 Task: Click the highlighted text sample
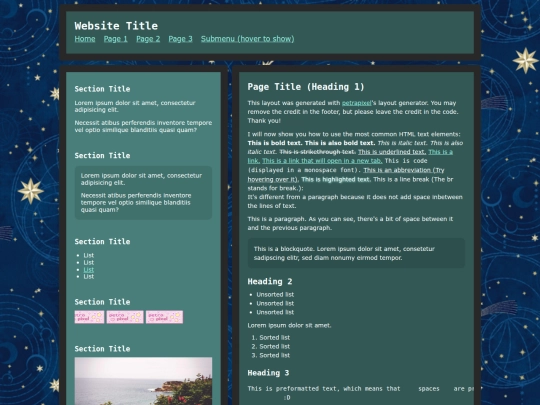(x=335, y=179)
